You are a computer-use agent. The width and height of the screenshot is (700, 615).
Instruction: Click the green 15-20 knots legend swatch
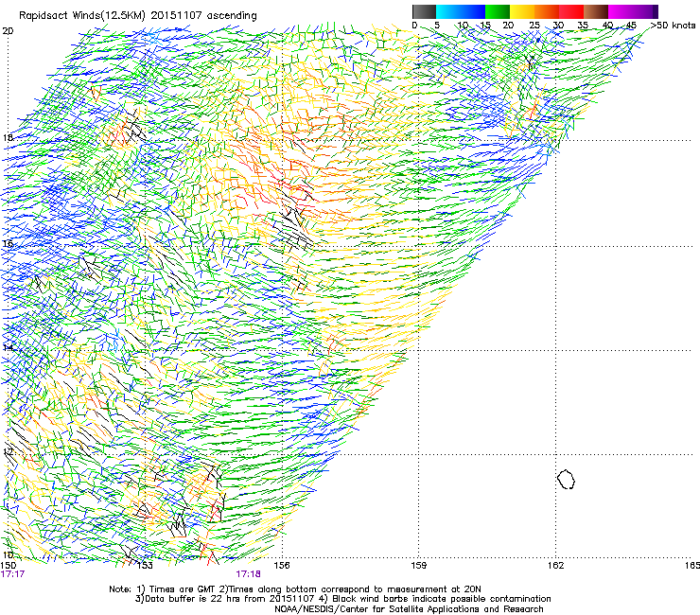pos(498,11)
